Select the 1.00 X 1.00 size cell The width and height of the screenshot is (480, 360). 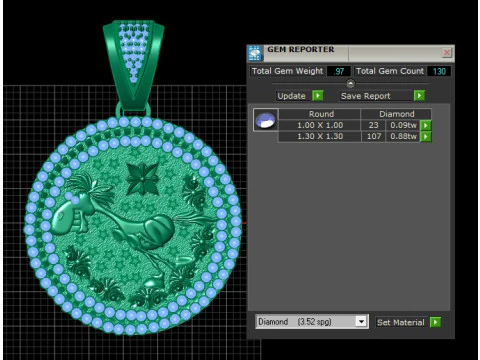coord(320,125)
